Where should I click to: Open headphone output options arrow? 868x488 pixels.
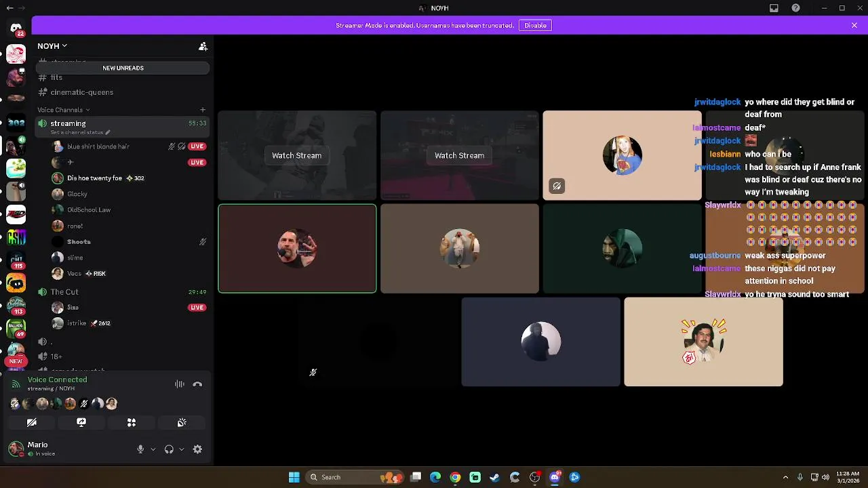[181, 449]
